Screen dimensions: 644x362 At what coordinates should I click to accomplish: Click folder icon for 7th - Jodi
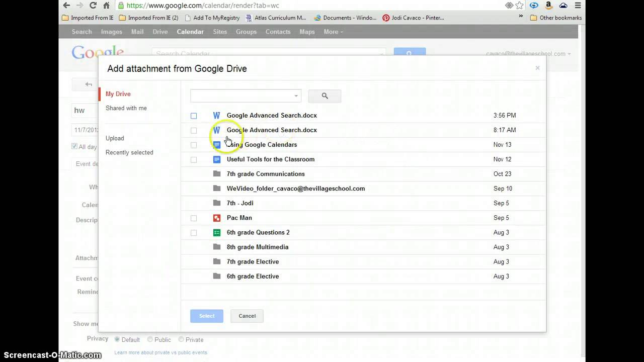click(217, 203)
